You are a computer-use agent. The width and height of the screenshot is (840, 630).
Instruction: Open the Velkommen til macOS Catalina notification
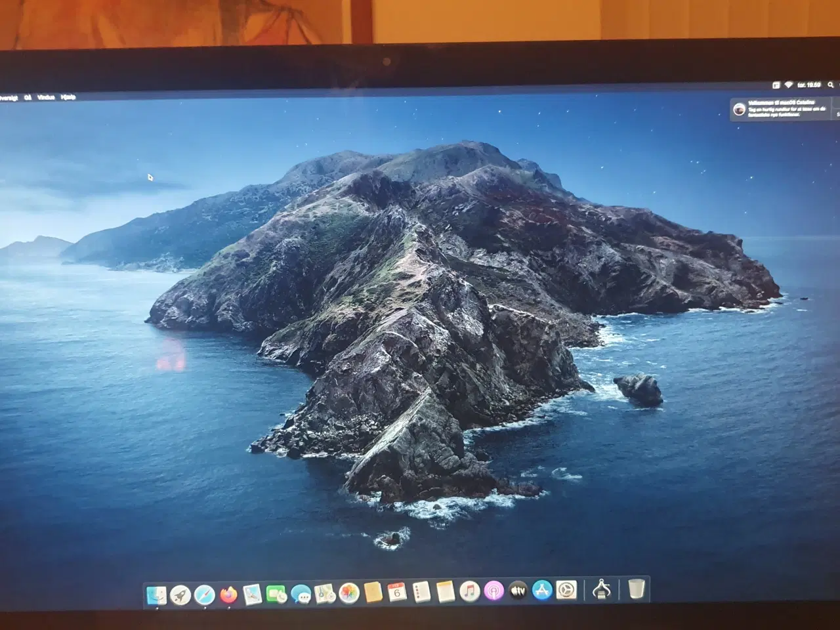coord(784,109)
